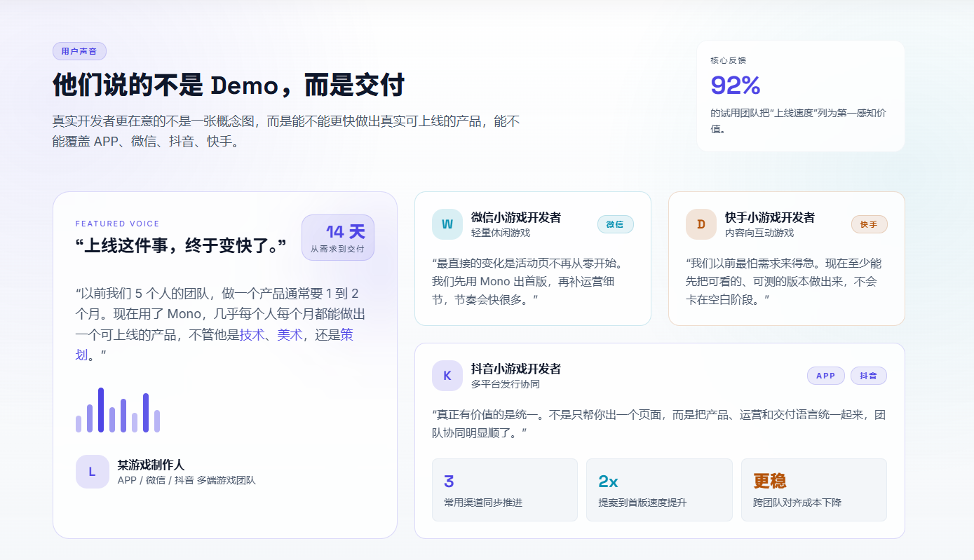Open the 技术 highlighted link
974x560 pixels.
click(x=252, y=335)
